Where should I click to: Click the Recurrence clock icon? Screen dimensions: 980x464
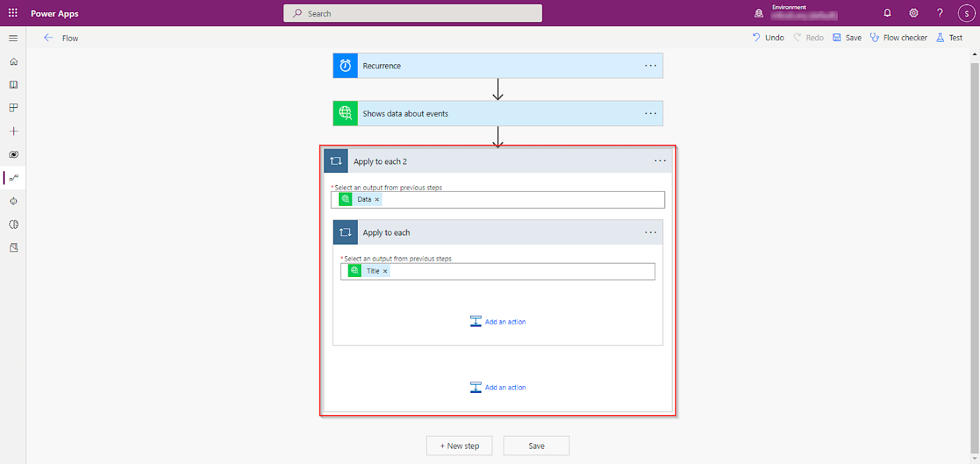pos(345,66)
